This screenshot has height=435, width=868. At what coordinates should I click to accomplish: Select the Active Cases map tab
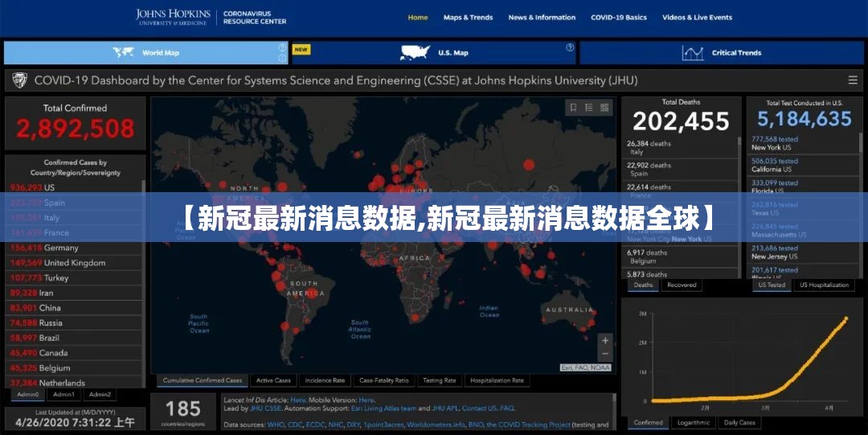(x=273, y=380)
